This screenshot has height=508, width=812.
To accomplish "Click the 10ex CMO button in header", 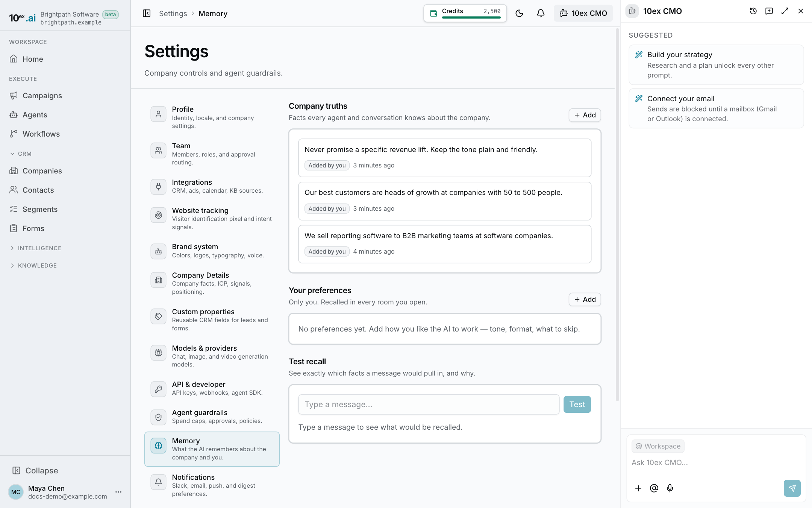I will [583, 13].
